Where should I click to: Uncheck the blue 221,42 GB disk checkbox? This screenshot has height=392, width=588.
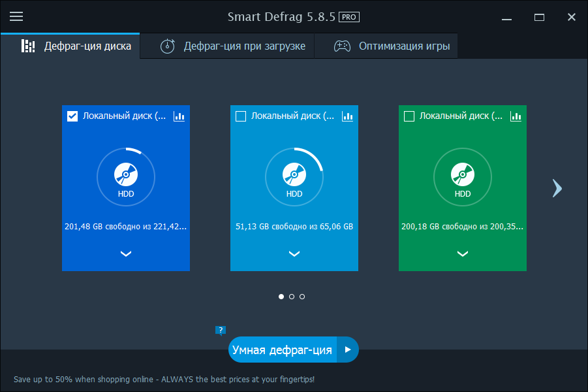tap(72, 116)
